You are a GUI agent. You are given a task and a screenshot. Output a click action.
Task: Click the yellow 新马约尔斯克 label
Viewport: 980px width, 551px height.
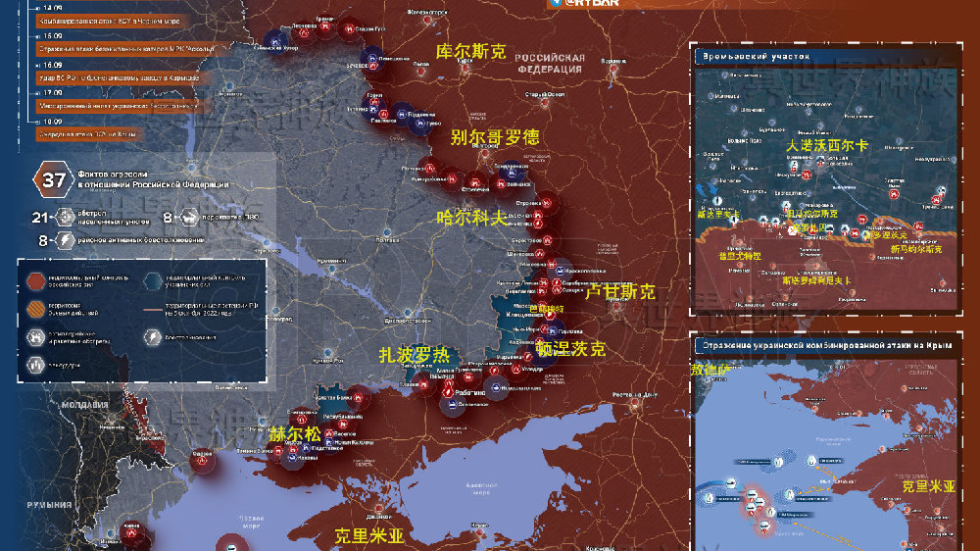click(915, 249)
